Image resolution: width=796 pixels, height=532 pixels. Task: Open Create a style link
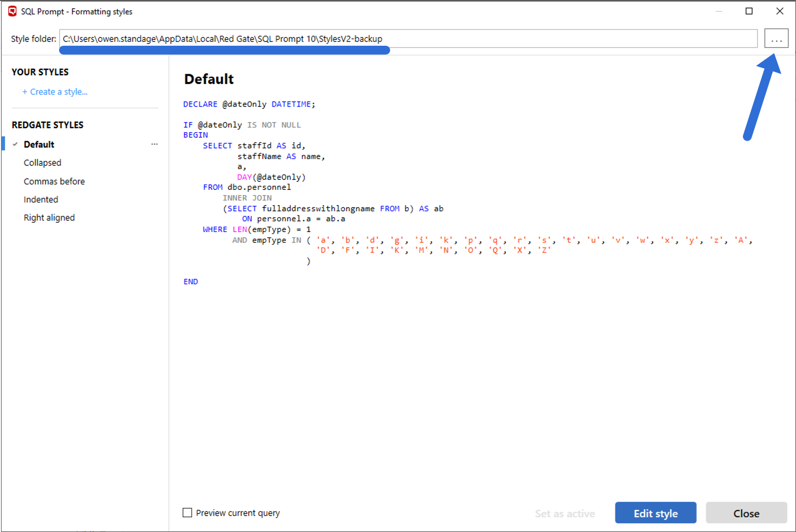[x=55, y=91]
